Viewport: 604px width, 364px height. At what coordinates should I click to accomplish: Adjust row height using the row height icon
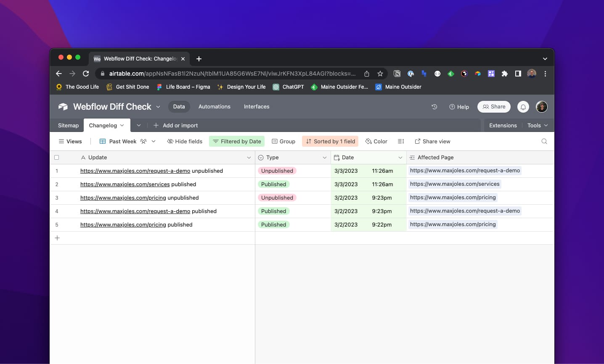[400, 141]
